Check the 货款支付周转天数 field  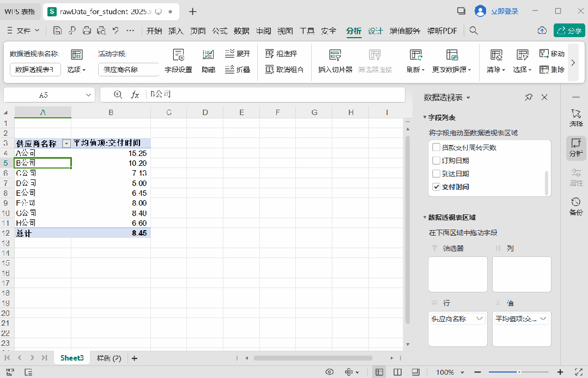436,147
